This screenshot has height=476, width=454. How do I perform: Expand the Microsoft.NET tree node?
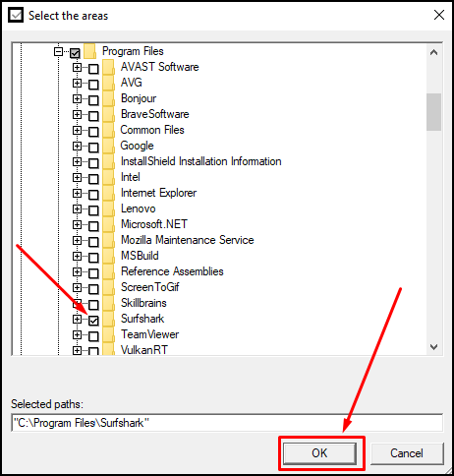click(x=77, y=224)
